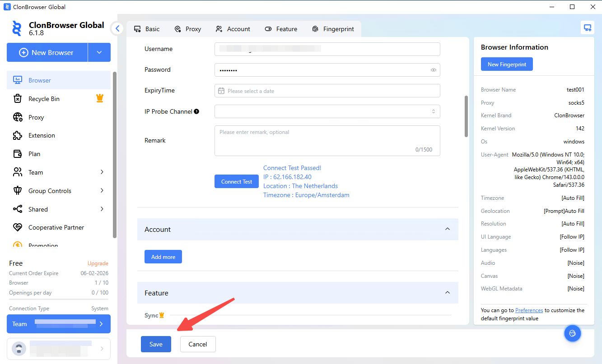The image size is (602, 364).
Task: Open the Proxy globe icon in sidebar
Action: (x=18, y=117)
